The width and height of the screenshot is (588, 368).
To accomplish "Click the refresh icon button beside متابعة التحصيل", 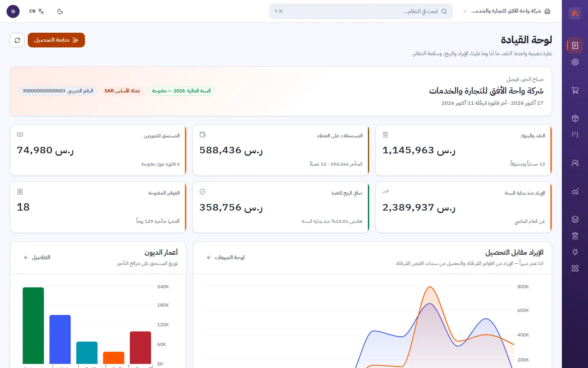I will pyautogui.click(x=17, y=40).
